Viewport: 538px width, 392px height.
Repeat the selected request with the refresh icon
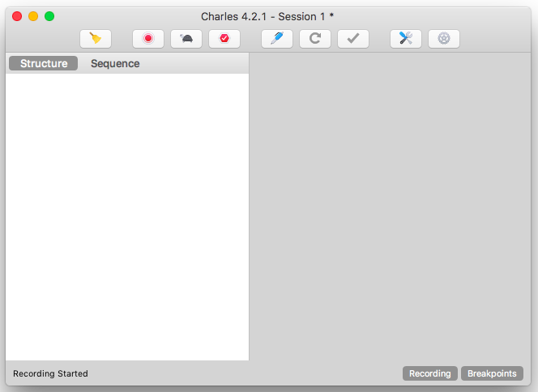[x=315, y=38]
